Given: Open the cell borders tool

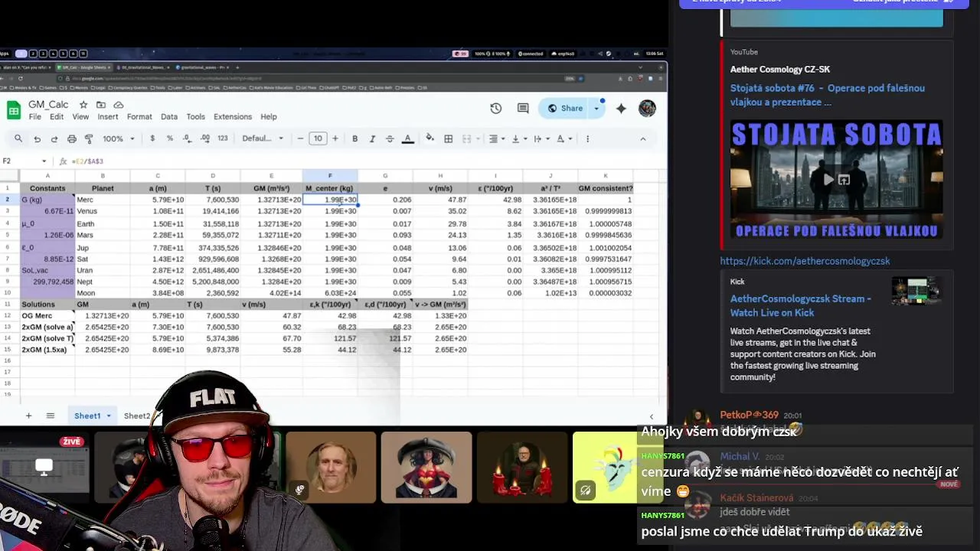Looking at the screenshot, I should pos(448,139).
